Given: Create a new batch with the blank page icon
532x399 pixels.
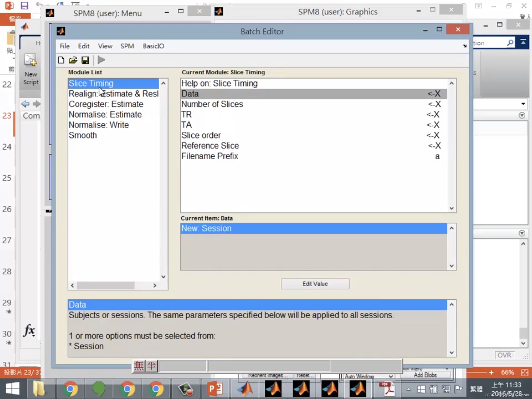Looking at the screenshot, I should click(x=61, y=60).
